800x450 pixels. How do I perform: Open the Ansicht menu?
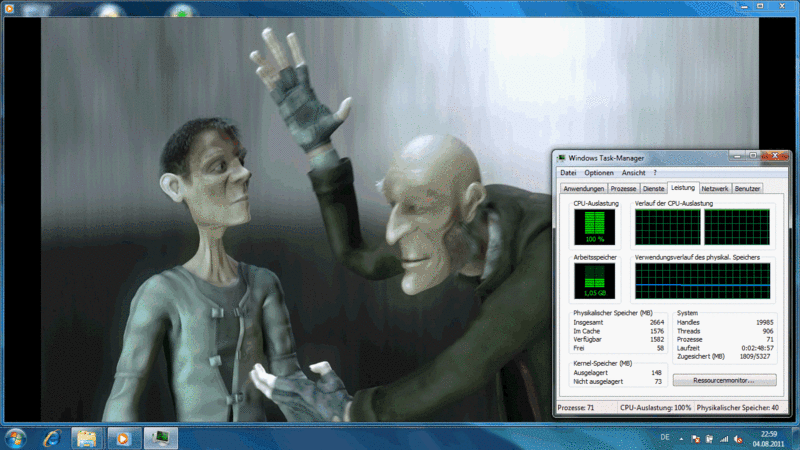(x=633, y=173)
